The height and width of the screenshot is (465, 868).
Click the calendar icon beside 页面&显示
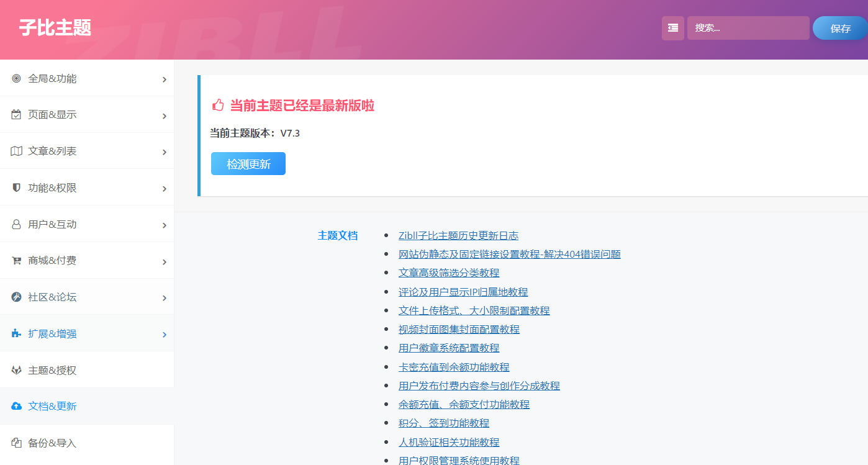pos(16,115)
